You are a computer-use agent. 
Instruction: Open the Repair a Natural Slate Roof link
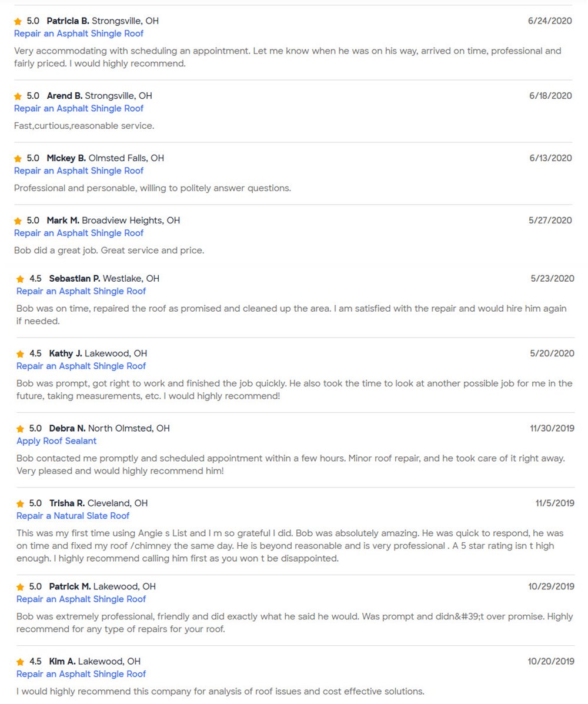(x=73, y=516)
